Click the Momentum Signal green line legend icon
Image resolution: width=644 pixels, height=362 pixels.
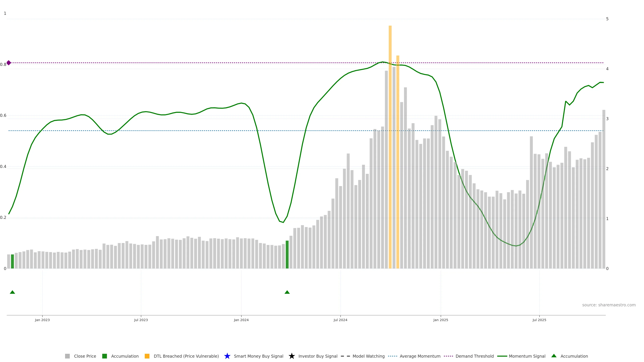coord(502,356)
